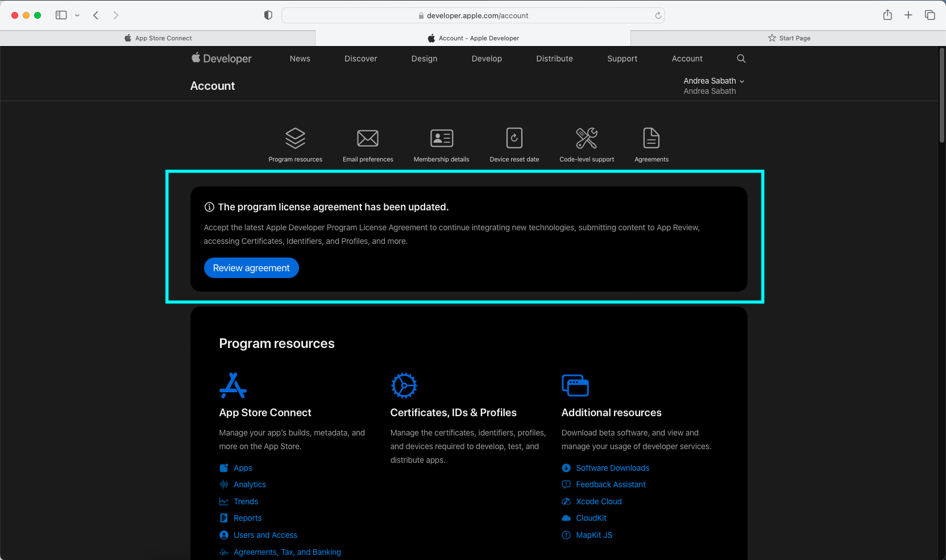
Task: Open MapKit JS link
Action: pyautogui.click(x=594, y=535)
